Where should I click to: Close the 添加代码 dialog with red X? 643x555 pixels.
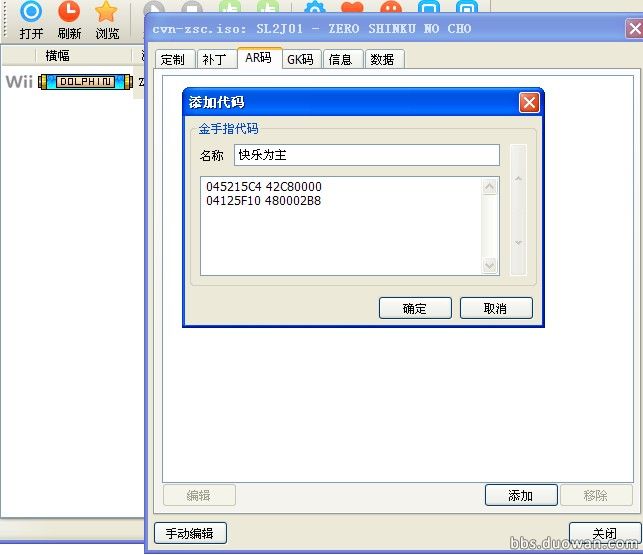529,102
